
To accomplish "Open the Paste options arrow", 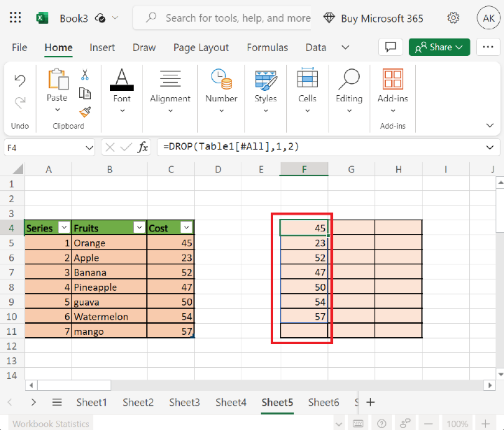I will 57,110.
